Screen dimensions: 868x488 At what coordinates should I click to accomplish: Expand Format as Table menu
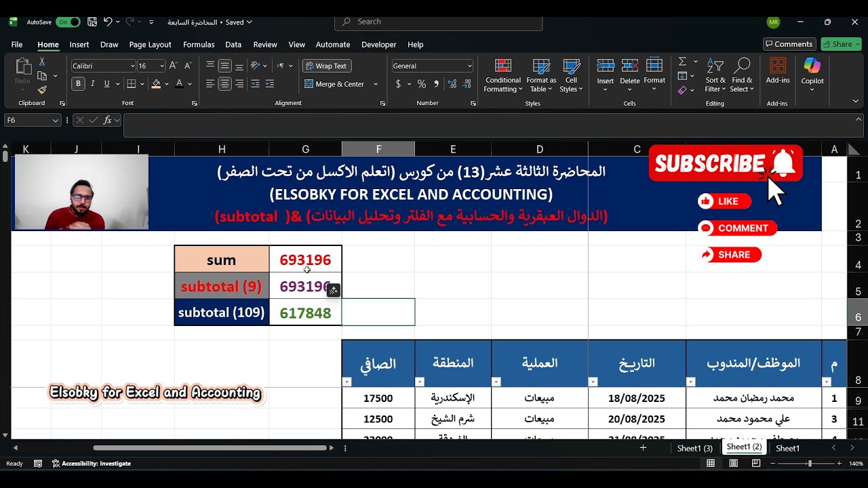542,75
